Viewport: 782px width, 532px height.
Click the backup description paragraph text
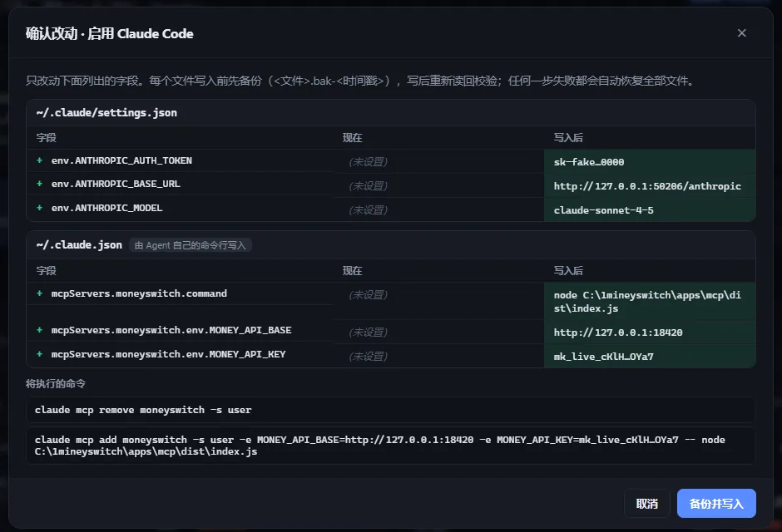(x=360, y=80)
